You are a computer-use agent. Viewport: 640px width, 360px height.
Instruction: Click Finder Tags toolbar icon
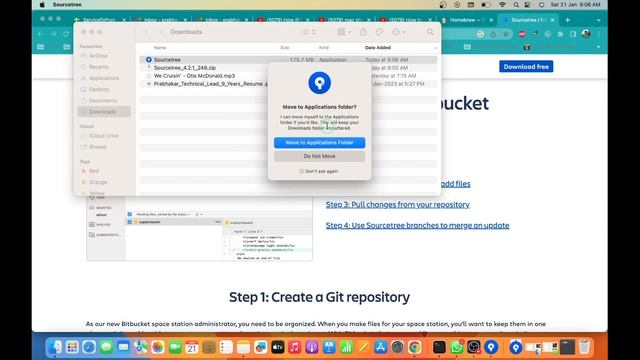pos(379,32)
